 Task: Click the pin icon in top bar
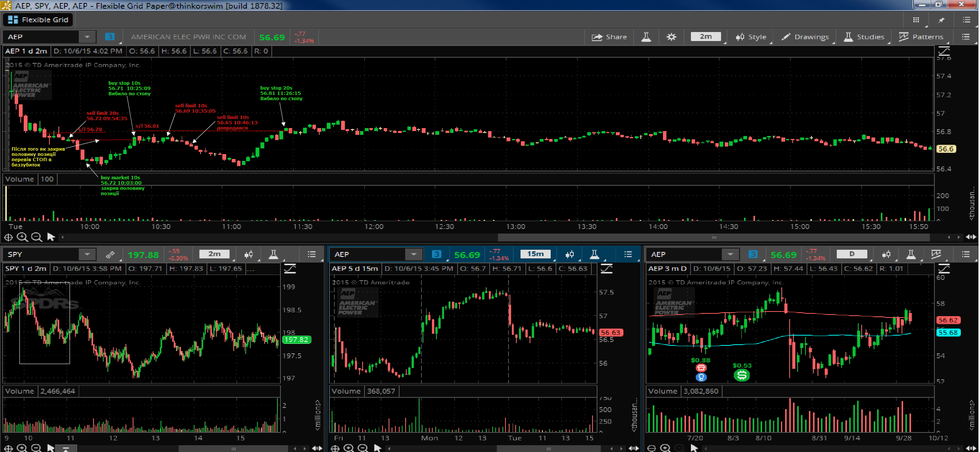coord(941,20)
